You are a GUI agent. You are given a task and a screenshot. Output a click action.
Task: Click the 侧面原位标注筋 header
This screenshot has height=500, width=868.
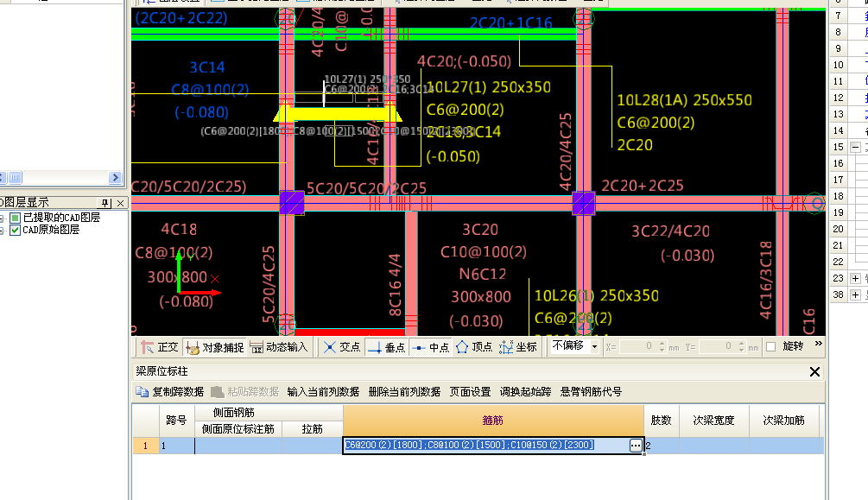tap(238, 429)
